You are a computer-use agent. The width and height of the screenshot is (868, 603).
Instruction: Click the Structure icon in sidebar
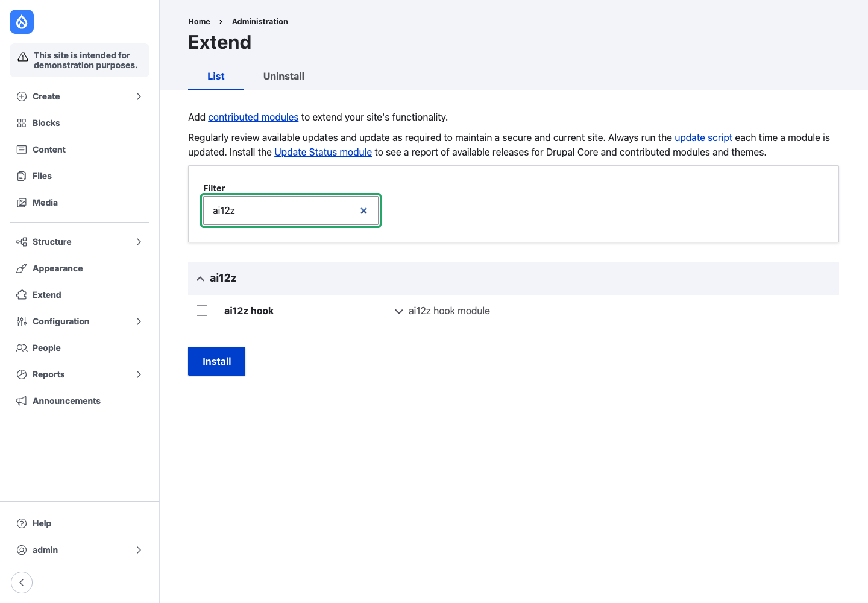pyautogui.click(x=22, y=242)
